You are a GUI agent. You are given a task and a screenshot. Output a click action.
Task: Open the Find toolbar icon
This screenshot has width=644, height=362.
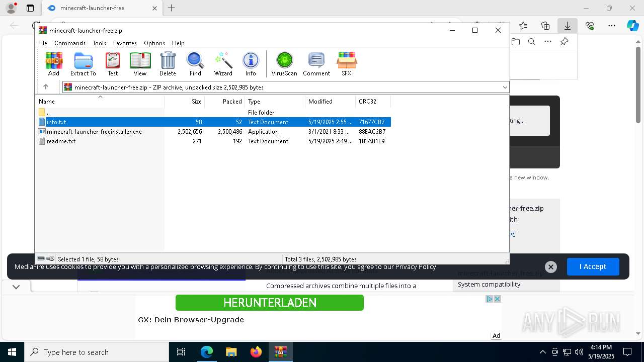pyautogui.click(x=195, y=64)
